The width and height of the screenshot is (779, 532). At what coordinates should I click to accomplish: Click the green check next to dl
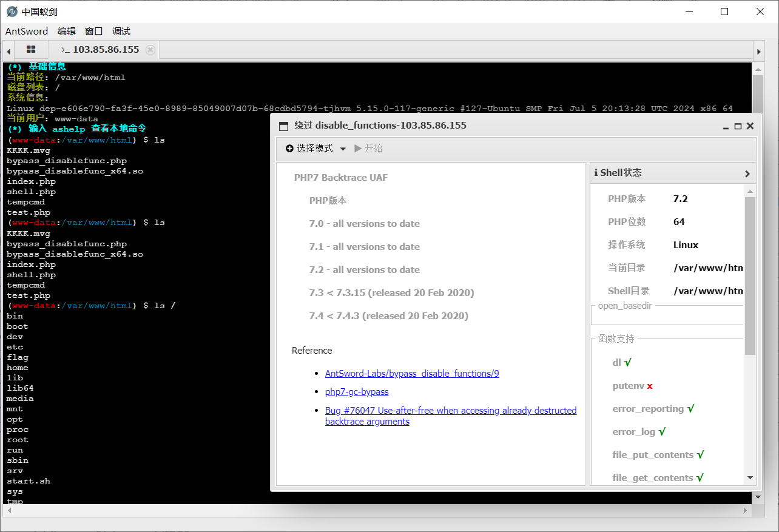pos(628,362)
